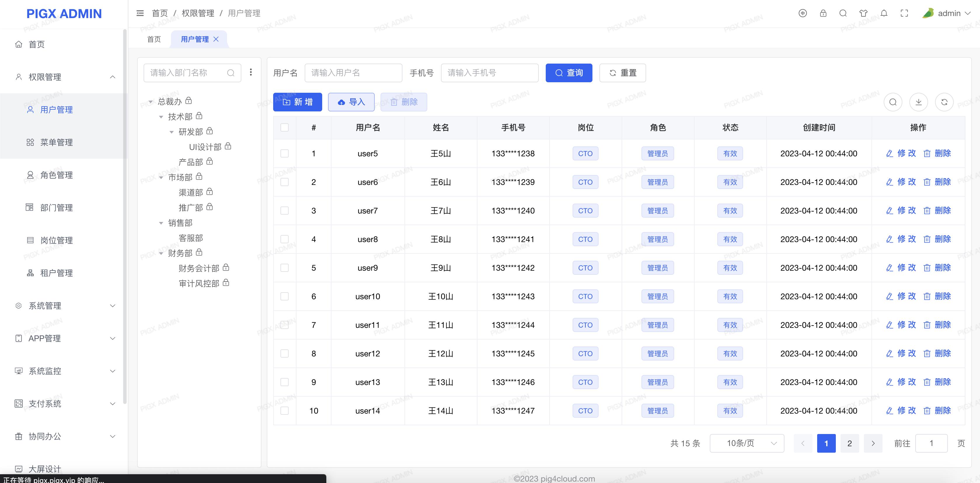Viewport: 980px width, 483px height.
Task: Check the row checkbox for user5
Action: coord(285,153)
